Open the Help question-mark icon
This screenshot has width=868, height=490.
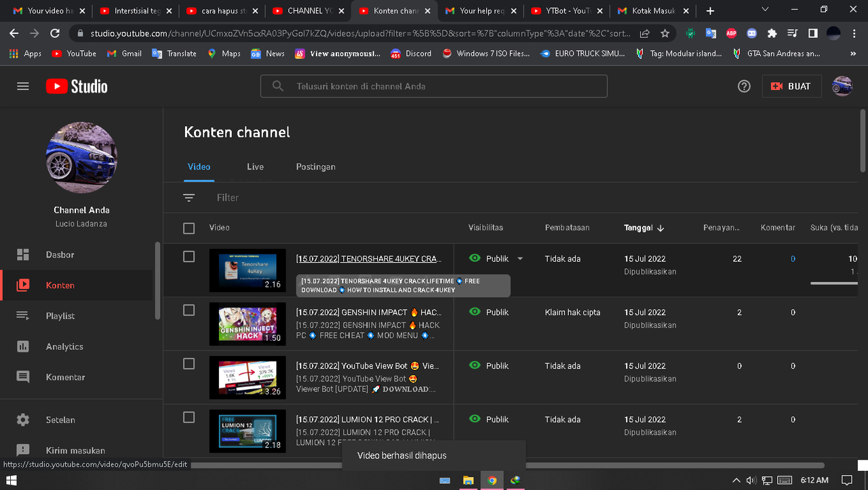[744, 86]
